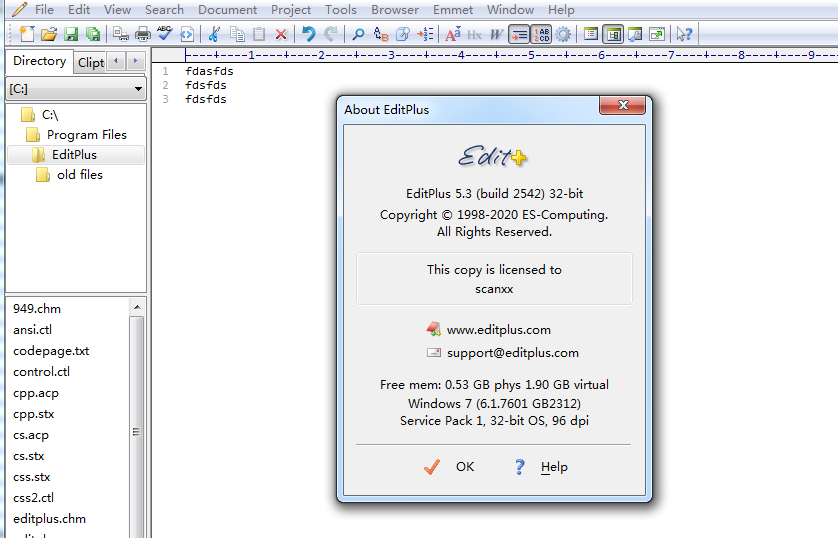Open the Emmet menu

tap(453, 10)
